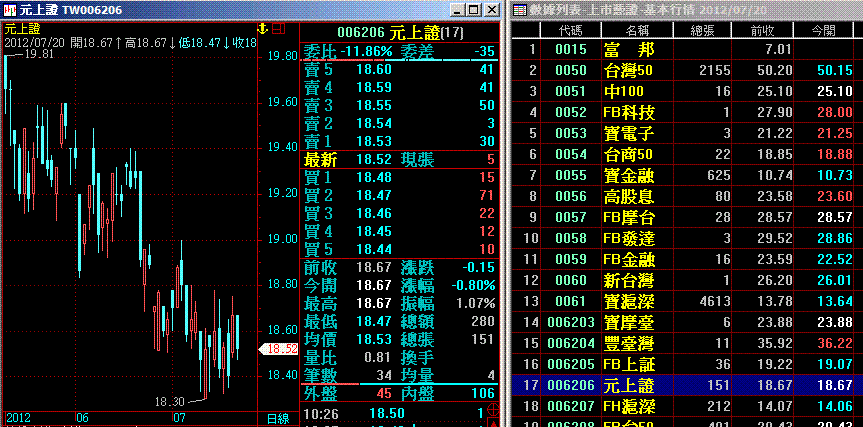Select row 006205 FB上証 in the list
This screenshot has height=427, width=863.
(687, 364)
